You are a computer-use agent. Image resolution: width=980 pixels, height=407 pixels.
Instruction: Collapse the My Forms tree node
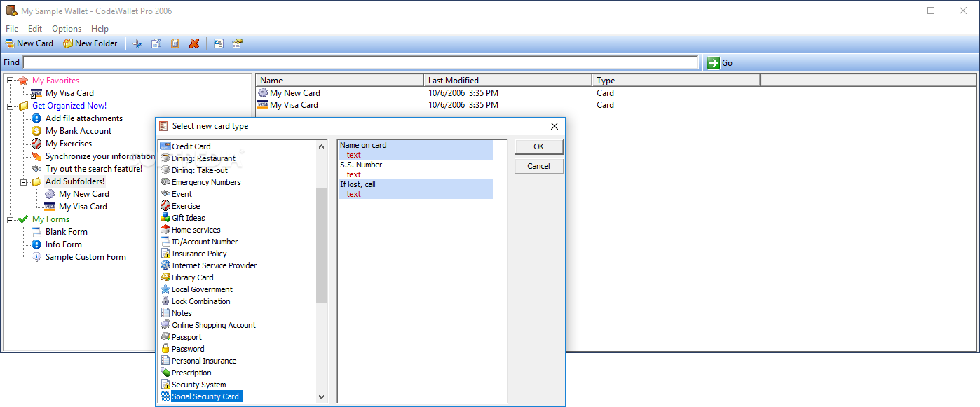point(10,219)
